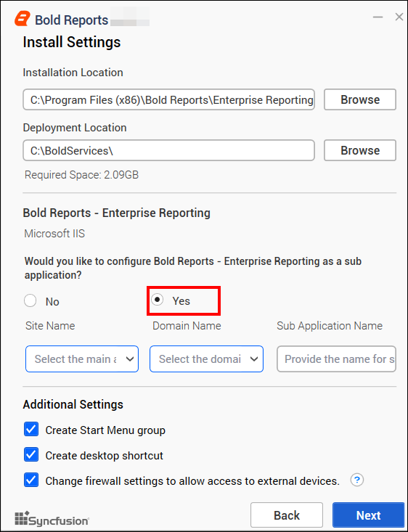Open the Domain Name dropdown
The image size is (408, 532).
pos(206,359)
